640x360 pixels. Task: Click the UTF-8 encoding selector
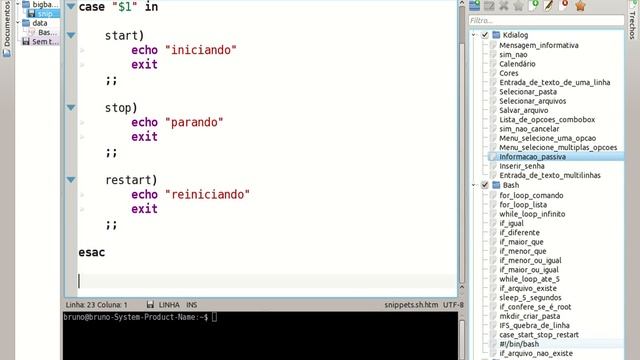coord(453,305)
